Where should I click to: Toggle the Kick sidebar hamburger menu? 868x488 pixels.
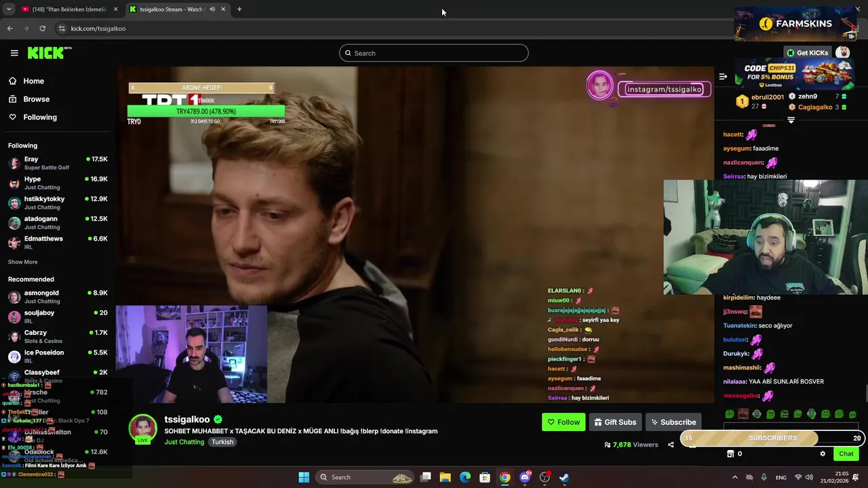pos(14,53)
